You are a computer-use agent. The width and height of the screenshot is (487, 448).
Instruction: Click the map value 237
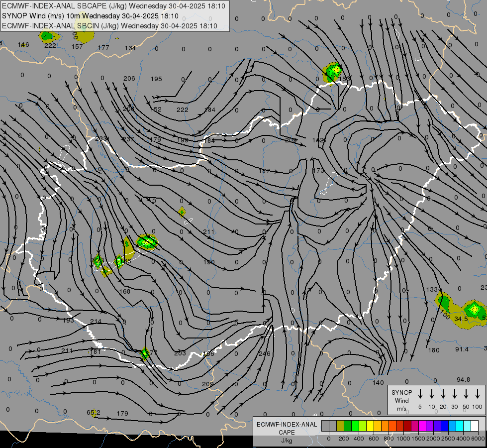point(128,139)
